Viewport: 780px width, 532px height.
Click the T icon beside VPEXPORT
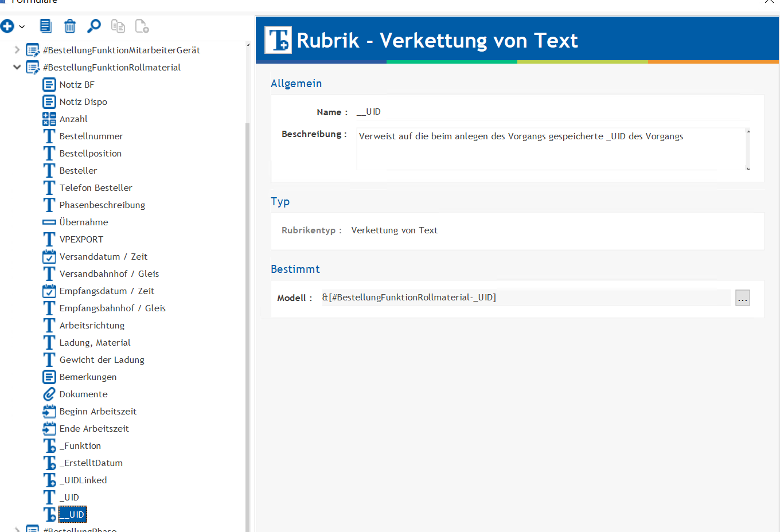pos(49,240)
